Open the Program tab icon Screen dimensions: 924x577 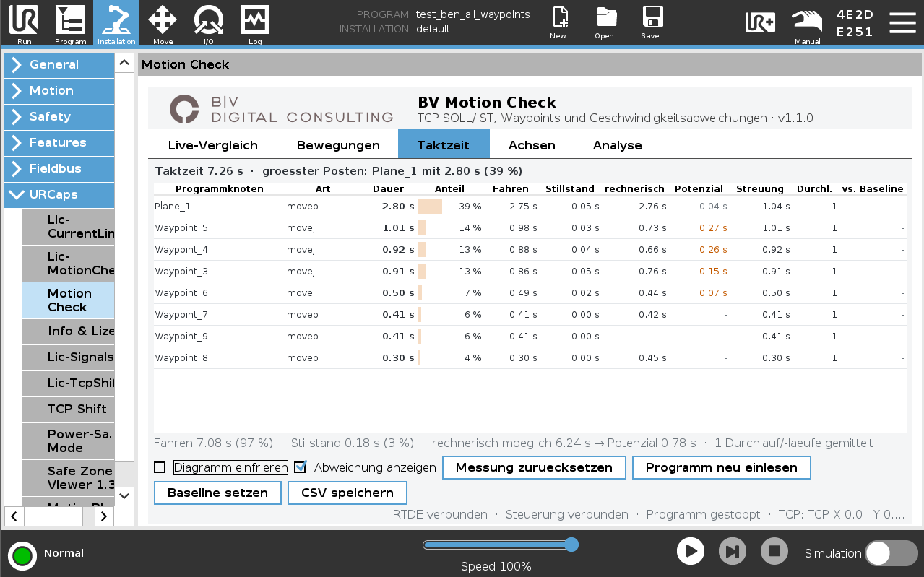pos(70,24)
